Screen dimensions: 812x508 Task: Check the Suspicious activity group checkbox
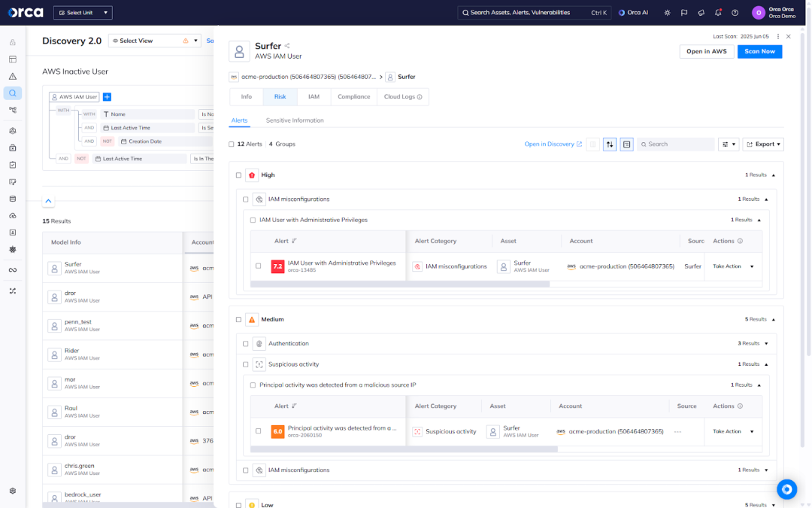pos(245,364)
